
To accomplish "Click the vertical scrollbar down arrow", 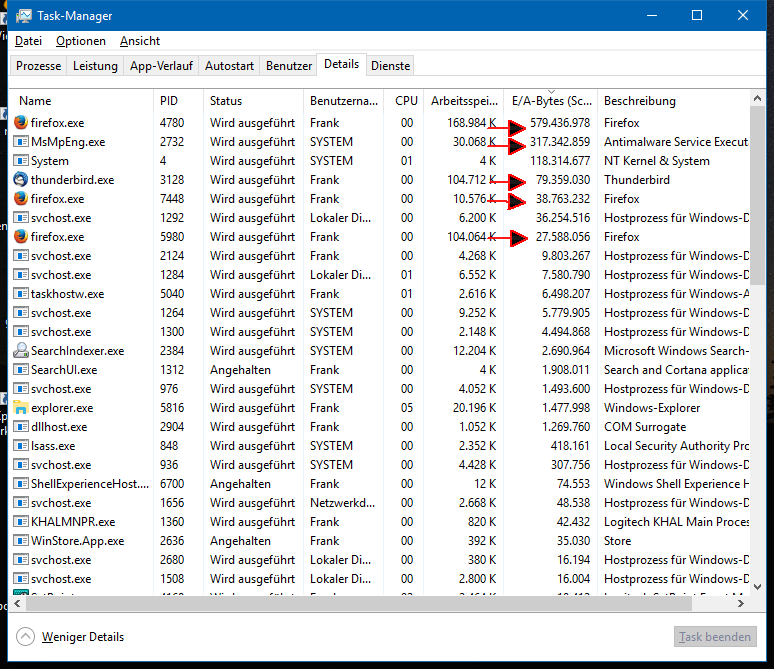I will coord(757,587).
